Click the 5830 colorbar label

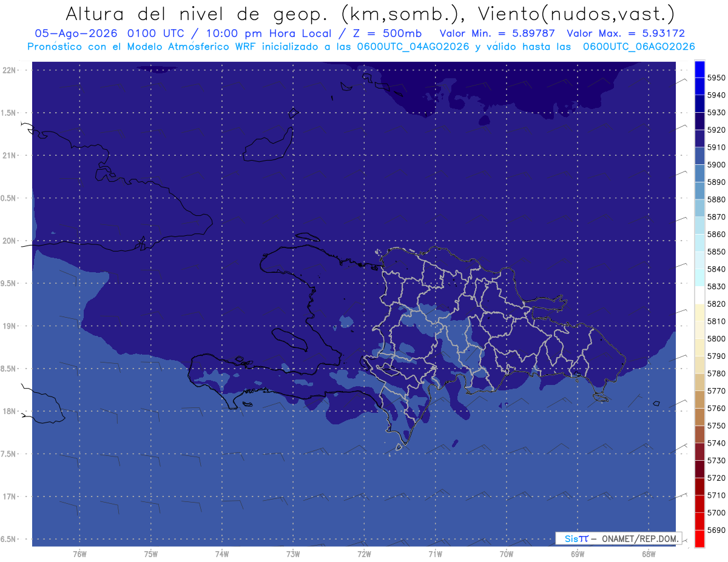[x=716, y=287]
